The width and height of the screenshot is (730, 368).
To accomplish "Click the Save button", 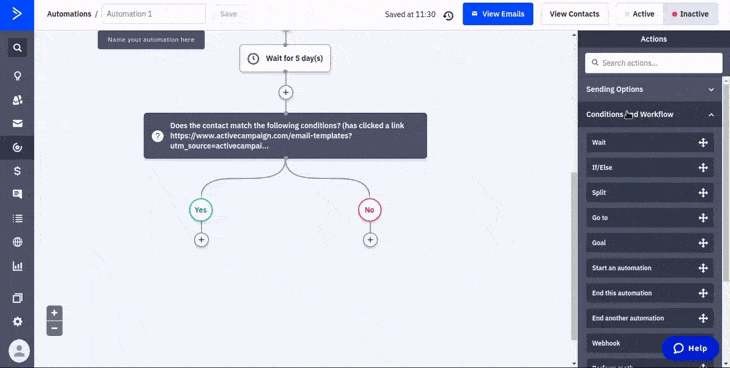I will [x=228, y=14].
